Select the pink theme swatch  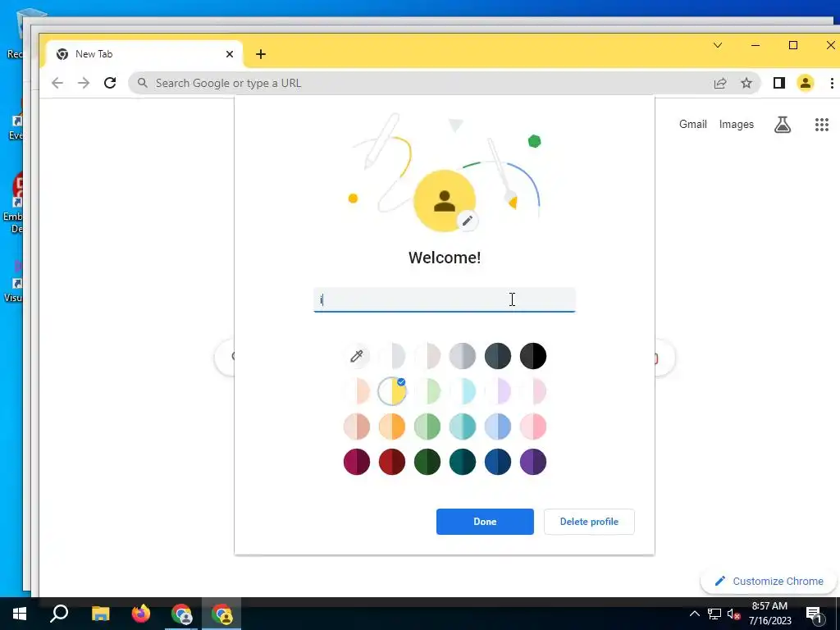(x=533, y=427)
